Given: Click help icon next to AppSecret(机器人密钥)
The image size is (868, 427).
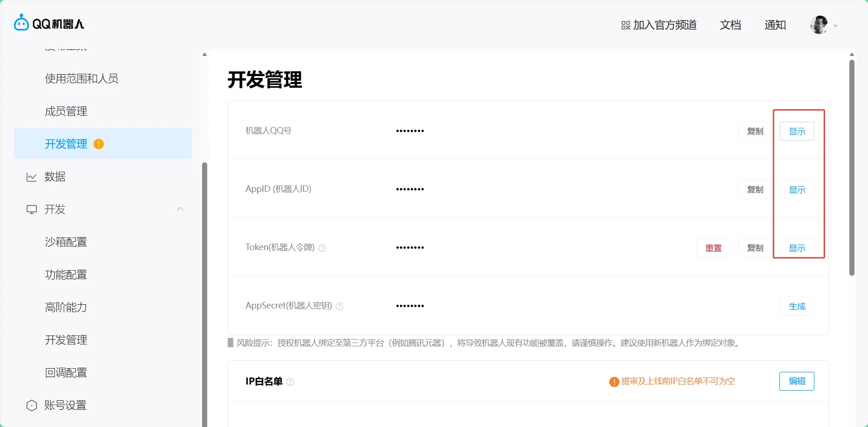Looking at the screenshot, I should click(x=340, y=307).
